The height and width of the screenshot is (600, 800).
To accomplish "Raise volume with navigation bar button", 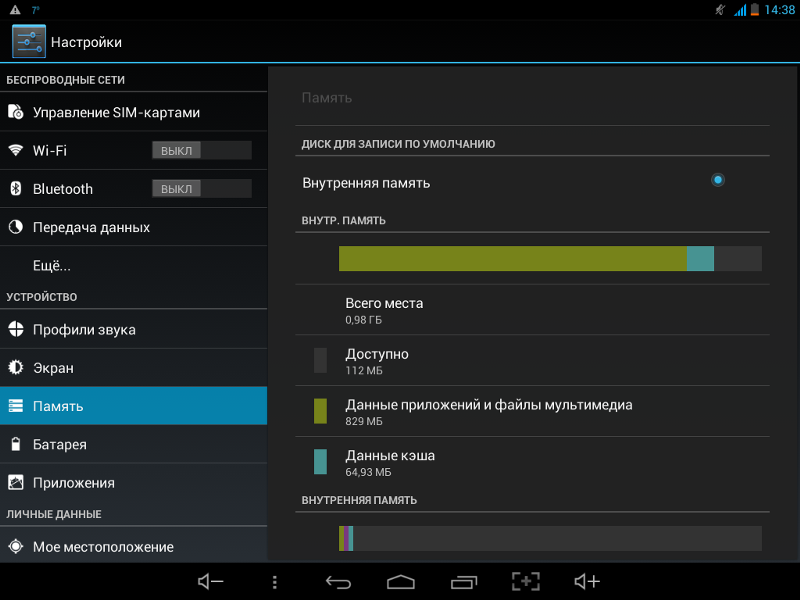I will point(587,581).
